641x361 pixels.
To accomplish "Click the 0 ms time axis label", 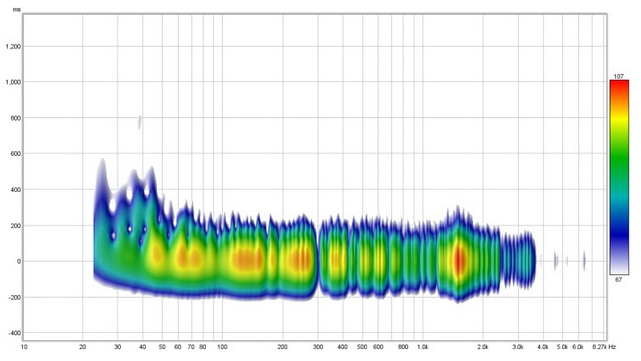I will tap(19, 261).
